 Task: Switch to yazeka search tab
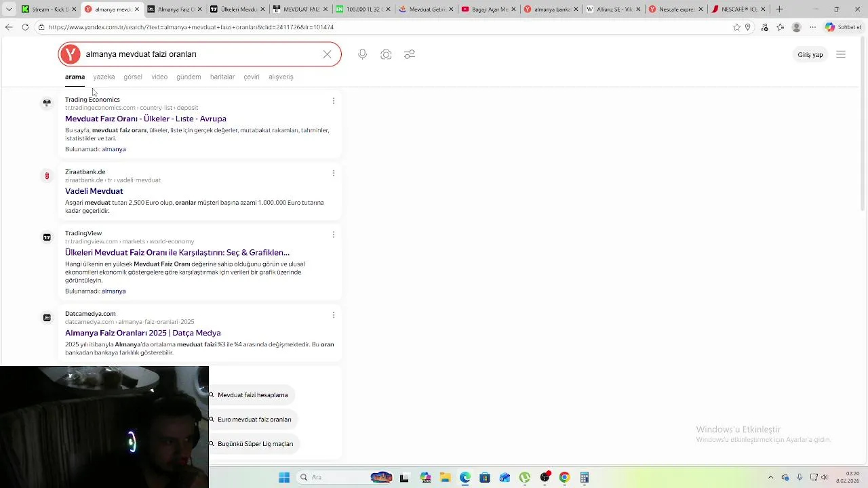click(104, 77)
